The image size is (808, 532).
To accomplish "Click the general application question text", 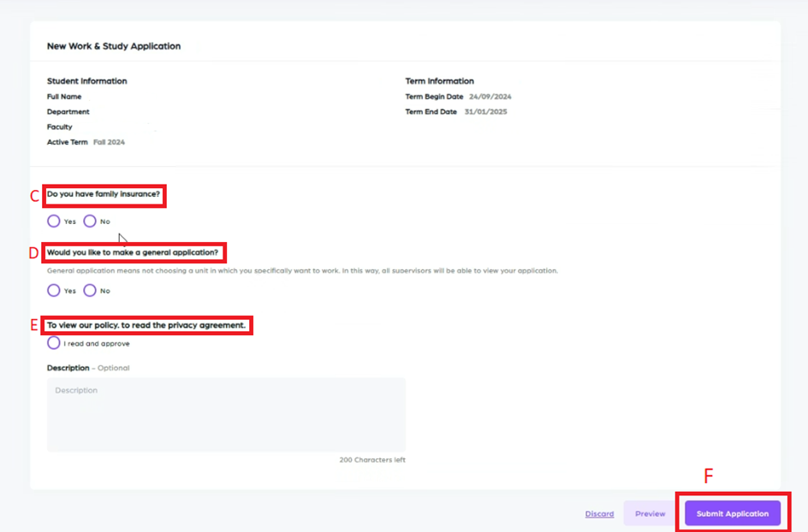I will click(x=133, y=252).
